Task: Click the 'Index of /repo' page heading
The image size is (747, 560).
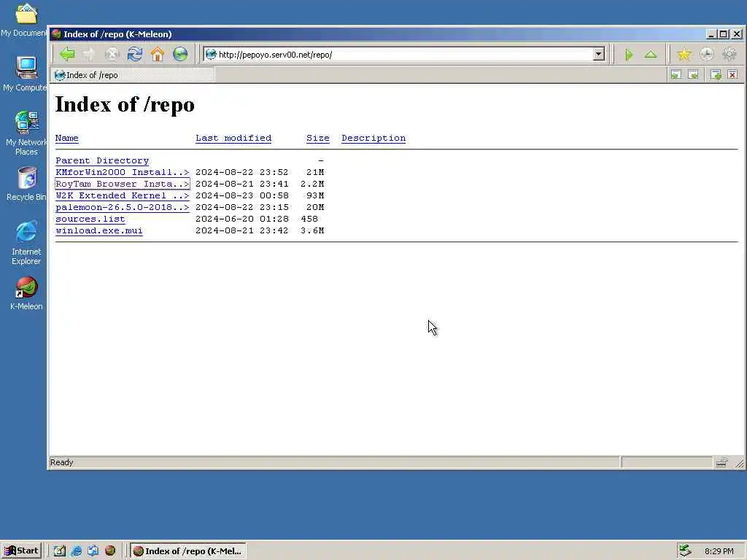Action: (125, 104)
